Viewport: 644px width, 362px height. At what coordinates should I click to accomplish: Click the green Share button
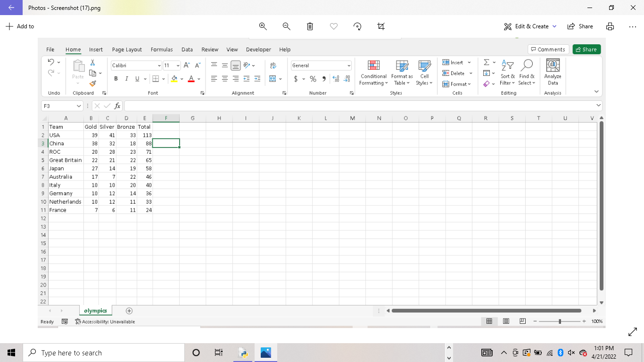[x=586, y=49]
